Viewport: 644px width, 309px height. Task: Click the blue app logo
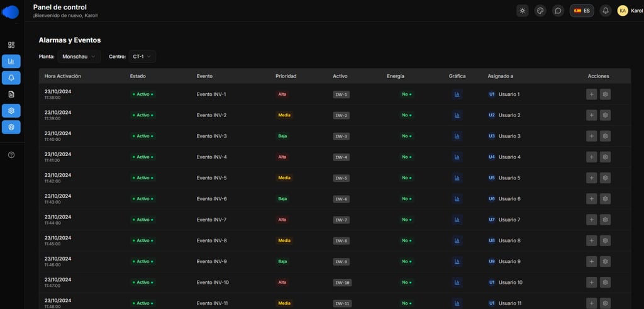coord(11,12)
